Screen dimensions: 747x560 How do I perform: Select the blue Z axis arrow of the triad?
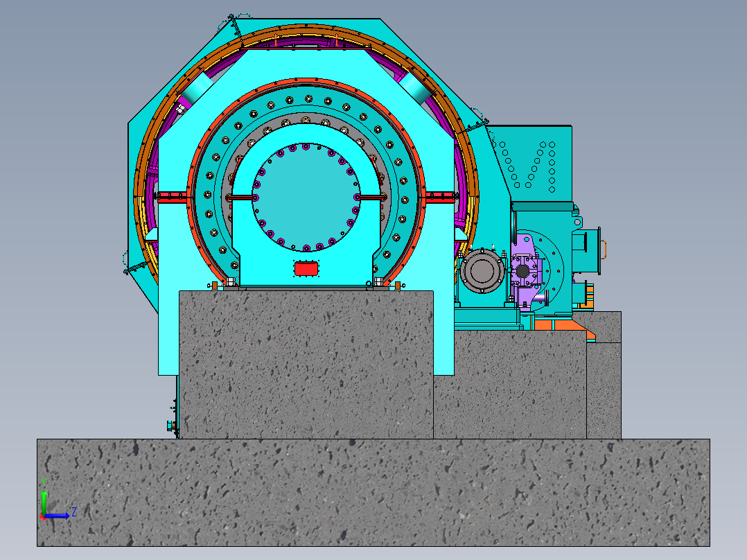(x=58, y=516)
